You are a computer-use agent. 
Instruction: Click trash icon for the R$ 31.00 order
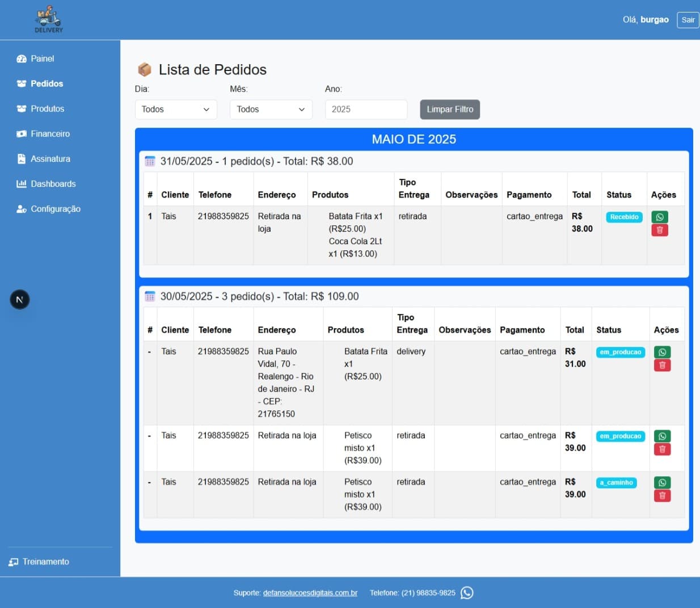click(x=662, y=365)
